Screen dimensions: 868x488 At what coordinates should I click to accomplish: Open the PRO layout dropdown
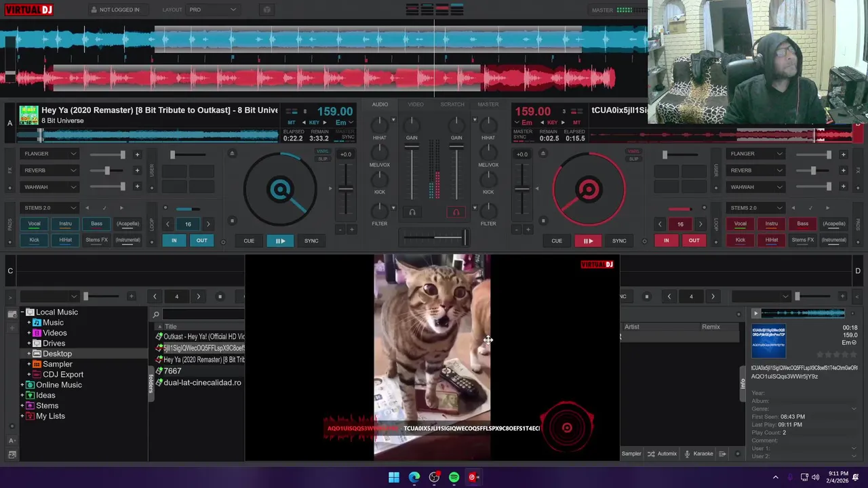(x=213, y=9)
